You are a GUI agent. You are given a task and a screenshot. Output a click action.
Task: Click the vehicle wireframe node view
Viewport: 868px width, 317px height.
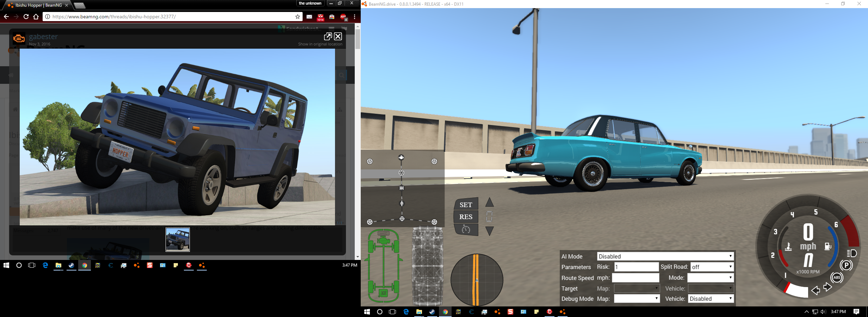point(428,266)
